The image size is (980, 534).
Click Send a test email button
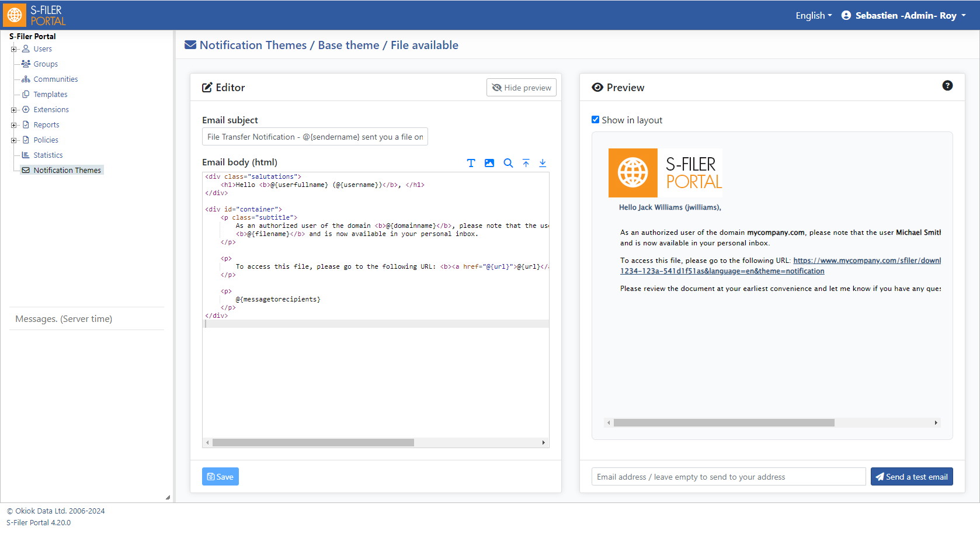click(912, 477)
